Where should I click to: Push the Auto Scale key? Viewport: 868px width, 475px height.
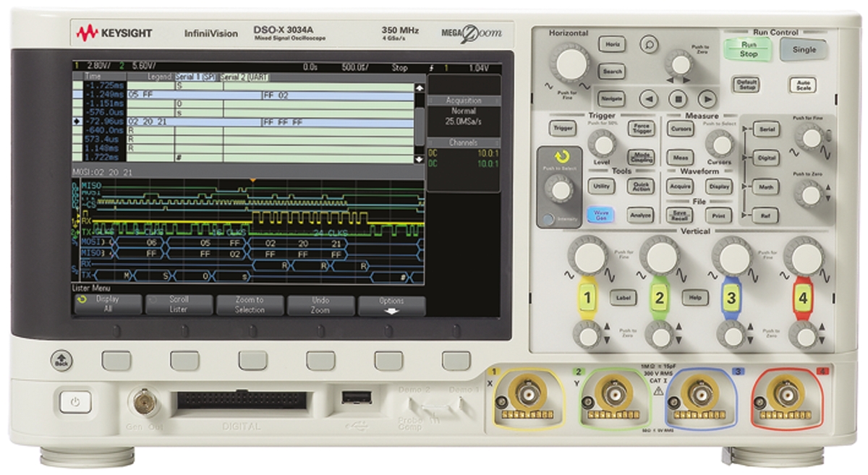804,85
